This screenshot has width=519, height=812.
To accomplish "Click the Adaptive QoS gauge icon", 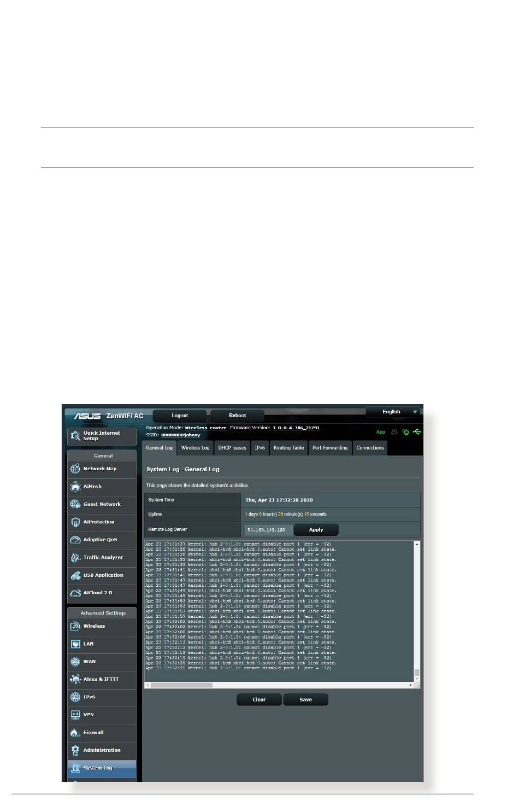I will [75, 540].
